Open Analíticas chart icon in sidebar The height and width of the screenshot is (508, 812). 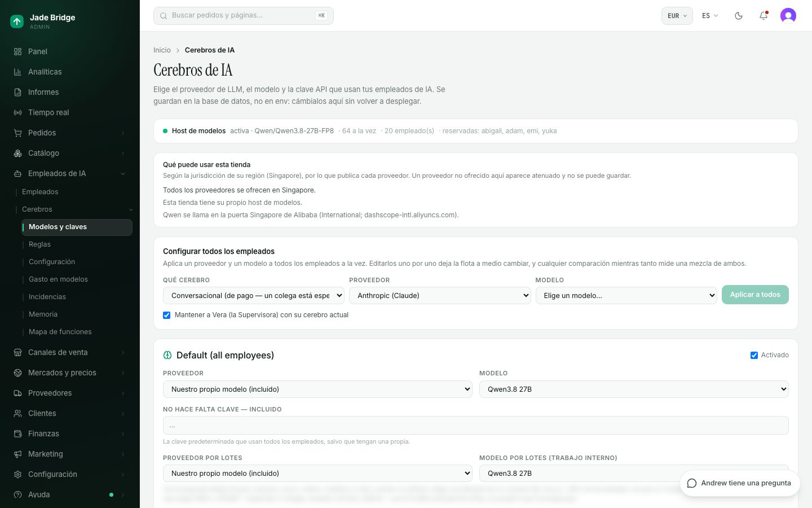coord(17,72)
